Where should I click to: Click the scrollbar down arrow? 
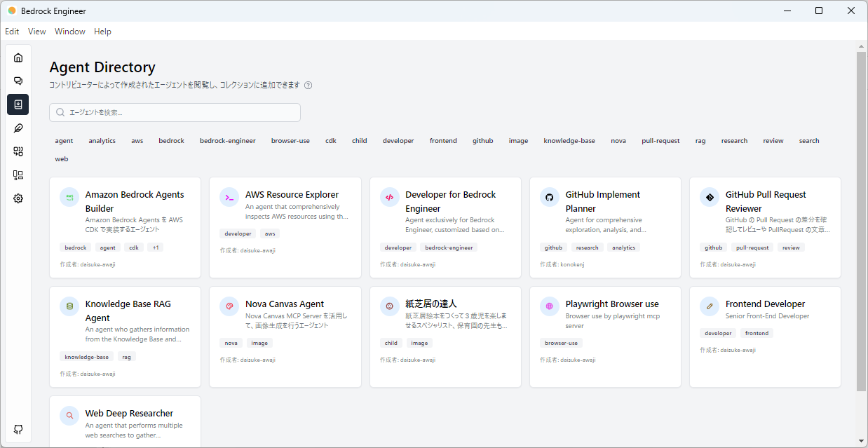[x=862, y=442]
